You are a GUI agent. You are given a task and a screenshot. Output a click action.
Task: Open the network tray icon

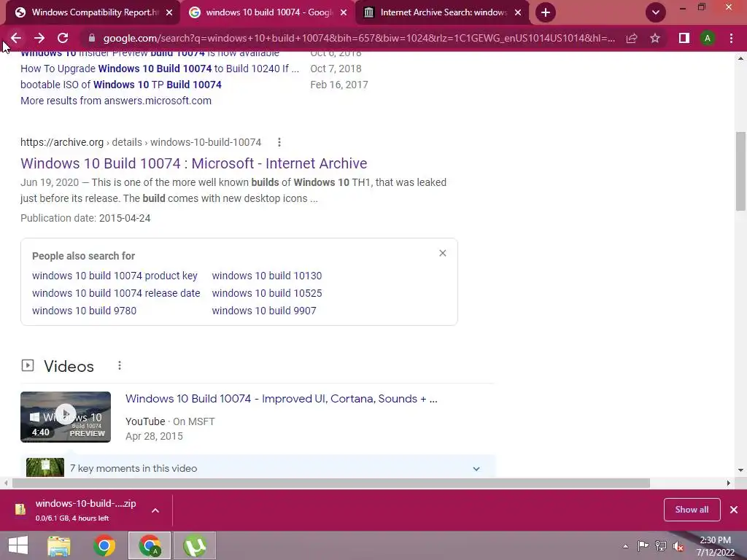click(661, 545)
